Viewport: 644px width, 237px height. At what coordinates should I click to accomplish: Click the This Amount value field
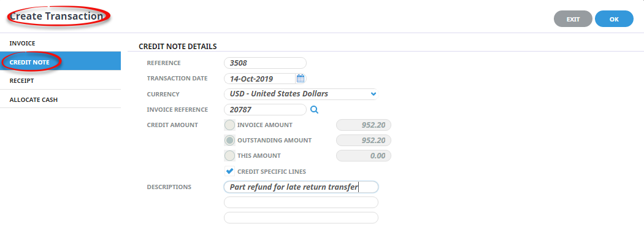[x=364, y=156]
